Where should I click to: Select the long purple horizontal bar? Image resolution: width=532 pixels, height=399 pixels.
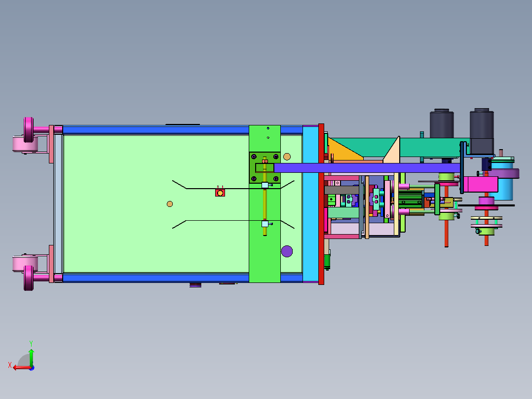click(367, 168)
